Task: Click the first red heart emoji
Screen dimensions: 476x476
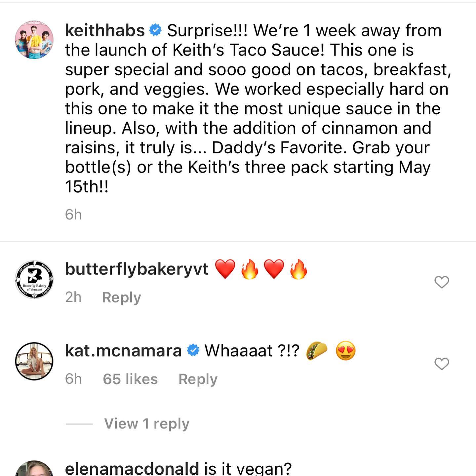Action: click(x=225, y=269)
